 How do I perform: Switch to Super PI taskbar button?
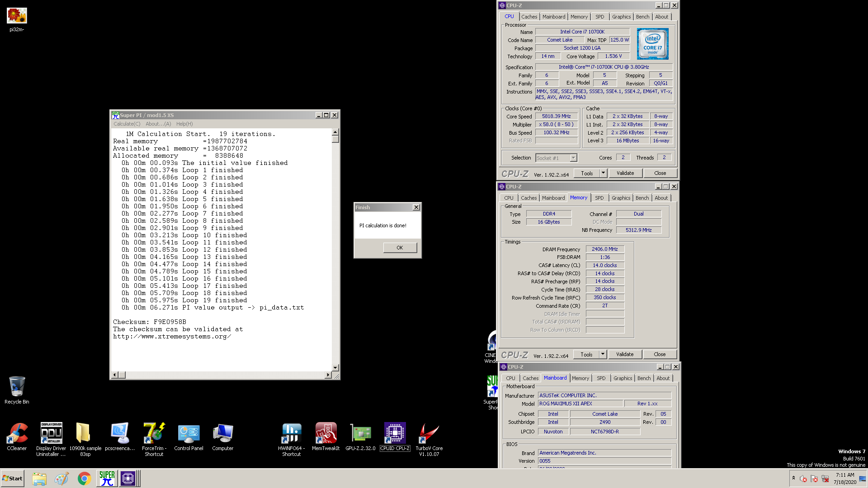[x=107, y=479]
